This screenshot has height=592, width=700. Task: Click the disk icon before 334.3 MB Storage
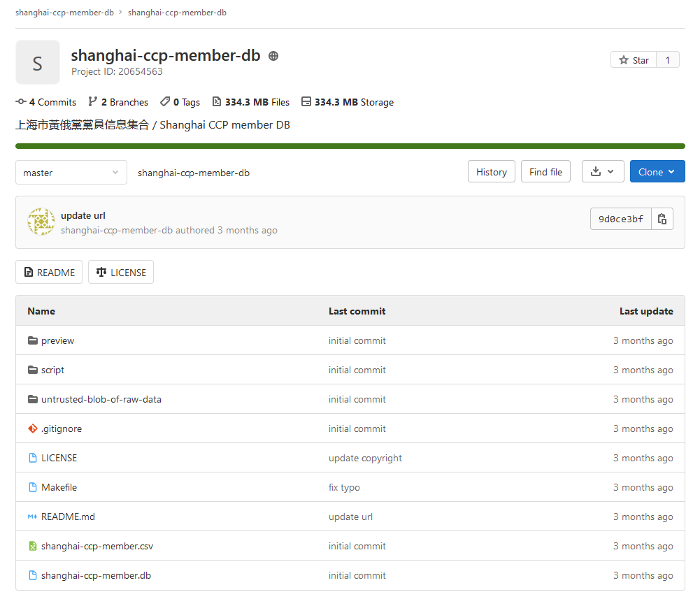click(x=306, y=102)
